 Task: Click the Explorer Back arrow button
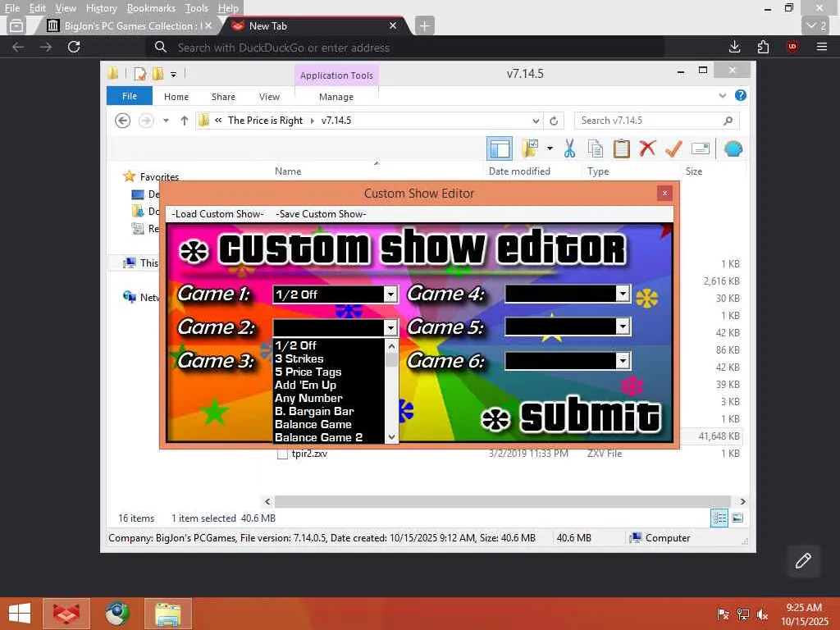pyautogui.click(x=123, y=121)
